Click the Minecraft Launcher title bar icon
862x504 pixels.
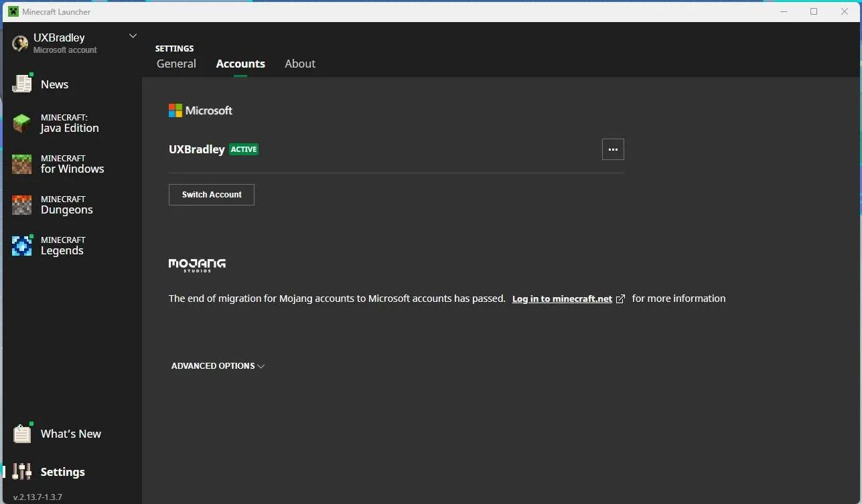pyautogui.click(x=13, y=11)
